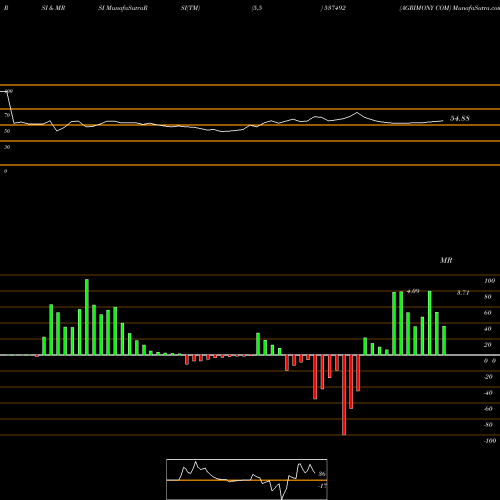
Task: Click the MR histogram heading label
Action: [x=446, y=260]
